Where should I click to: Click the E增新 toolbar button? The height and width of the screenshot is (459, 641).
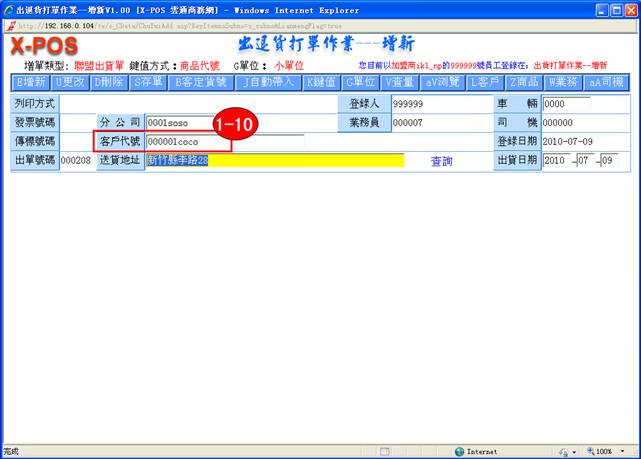tap(31, 82)
